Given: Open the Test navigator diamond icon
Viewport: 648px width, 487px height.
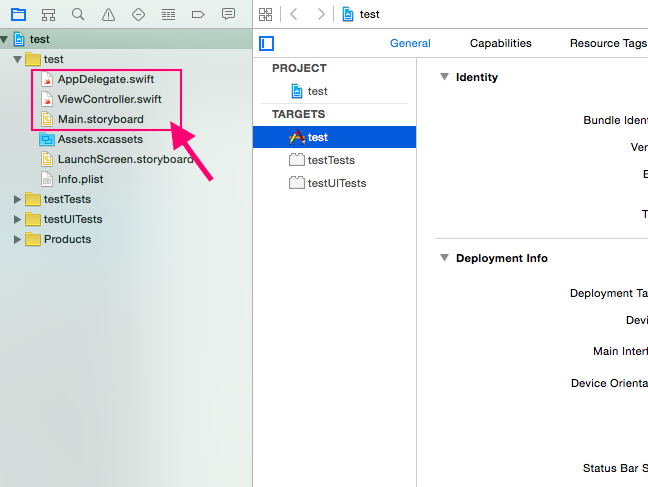Looking at the screenshot, I should click(x=138, y=14).
